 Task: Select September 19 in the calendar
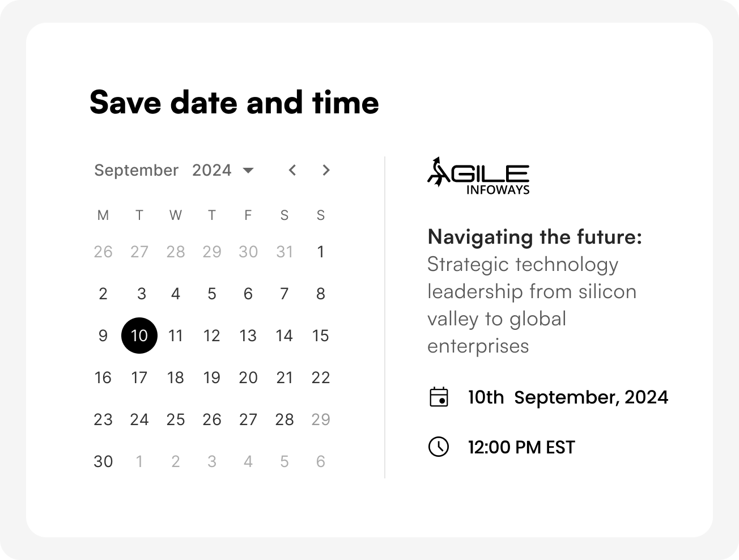(x=212, y=377)
